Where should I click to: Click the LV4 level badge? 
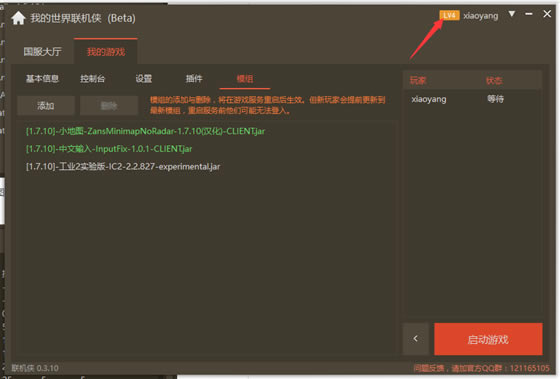(449, 15)
